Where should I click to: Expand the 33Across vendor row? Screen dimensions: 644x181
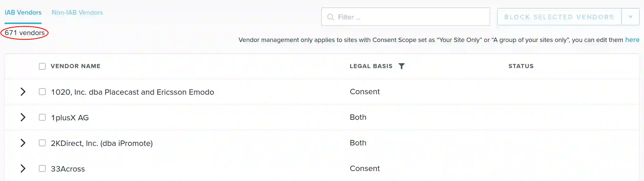click(x=23, y=168)
